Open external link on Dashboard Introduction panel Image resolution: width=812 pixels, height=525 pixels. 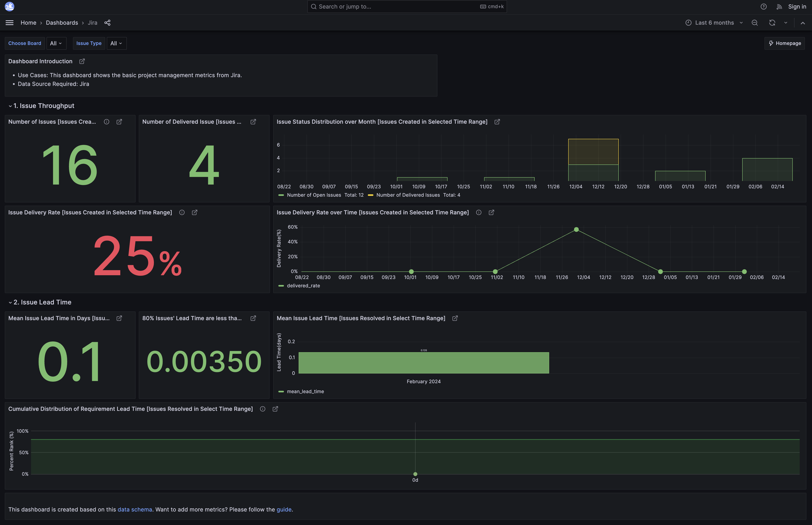(82, 61)
